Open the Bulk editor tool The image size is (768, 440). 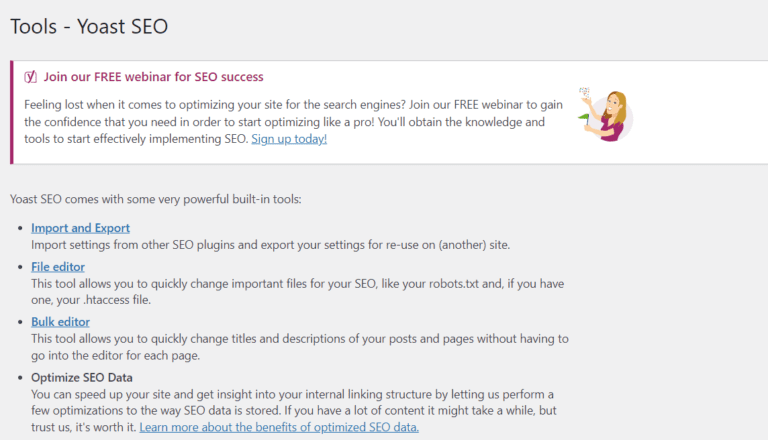coord(60,322)
